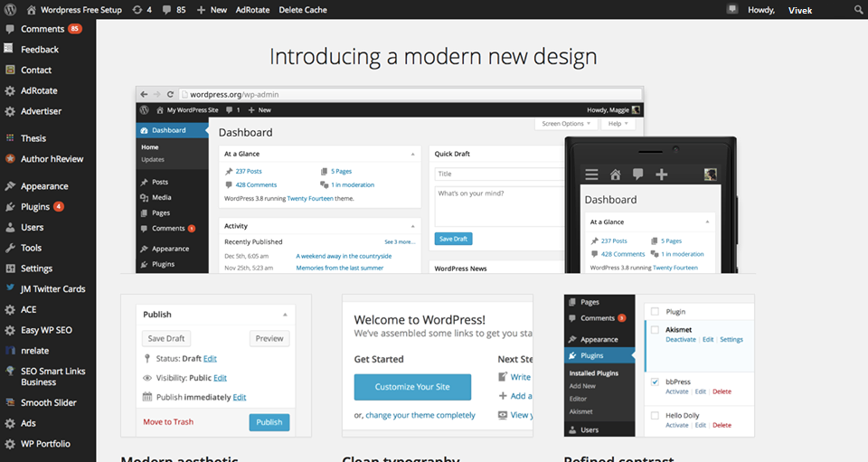Viewport: 868px width, 462px height.
Task: Open the New content menu
Action: coord(212,9)
